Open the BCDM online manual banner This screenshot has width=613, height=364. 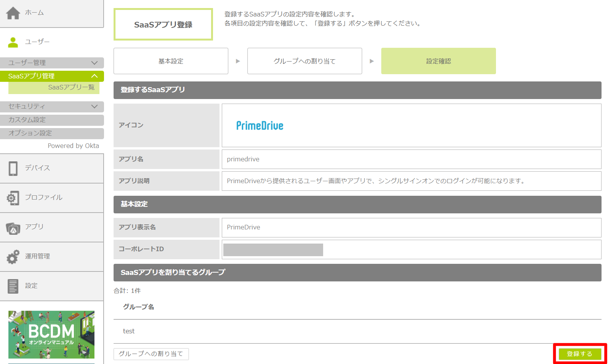click(x=51, y=334)
